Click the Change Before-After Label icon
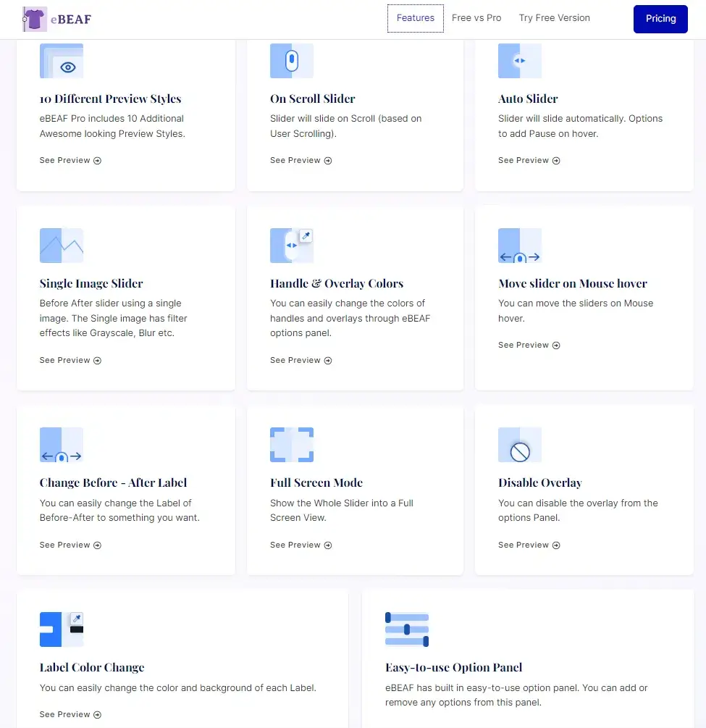Viewport: 706px width, 728px height. 62,445
